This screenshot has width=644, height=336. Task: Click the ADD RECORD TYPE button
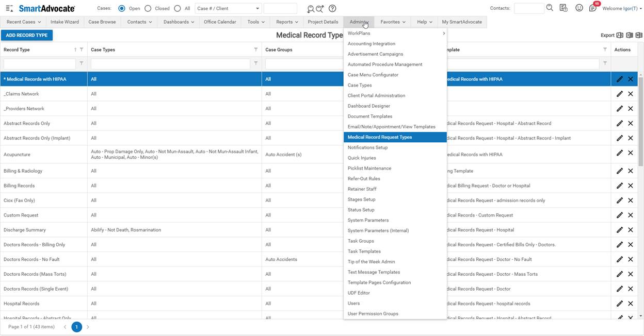(x=27, y=35)
